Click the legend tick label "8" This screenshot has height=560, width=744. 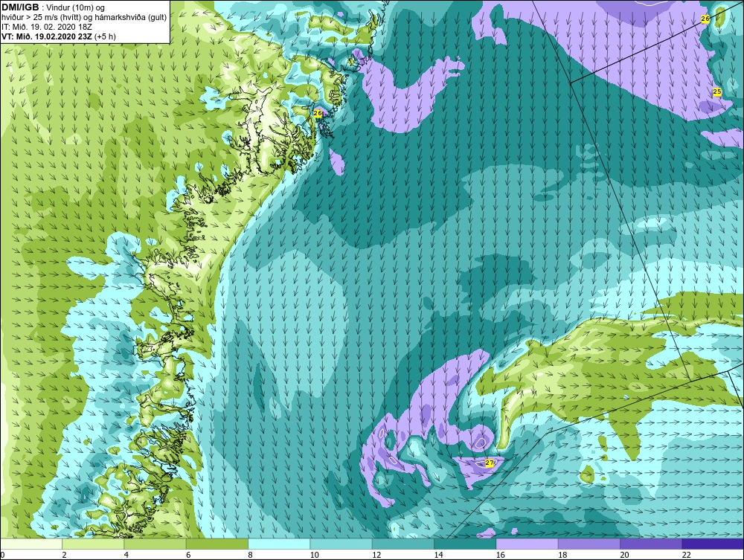(x=251, y=556)
